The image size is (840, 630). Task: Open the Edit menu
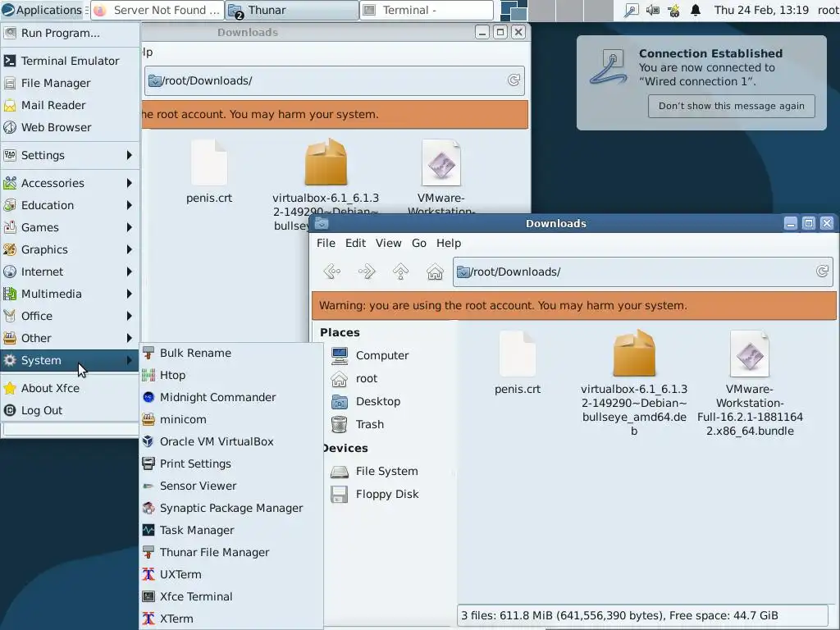click(x=355, y=243)
